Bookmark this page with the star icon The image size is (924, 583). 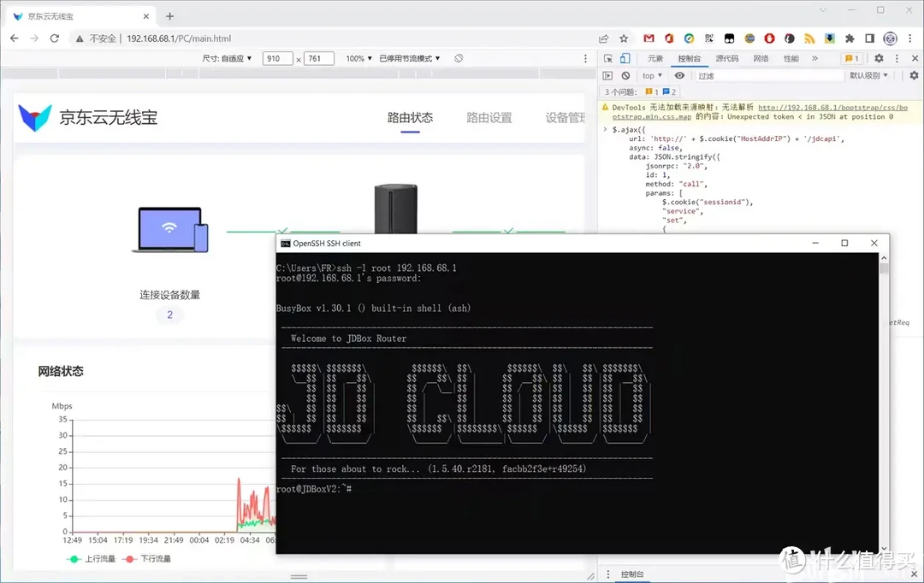[x=624, y=38]
